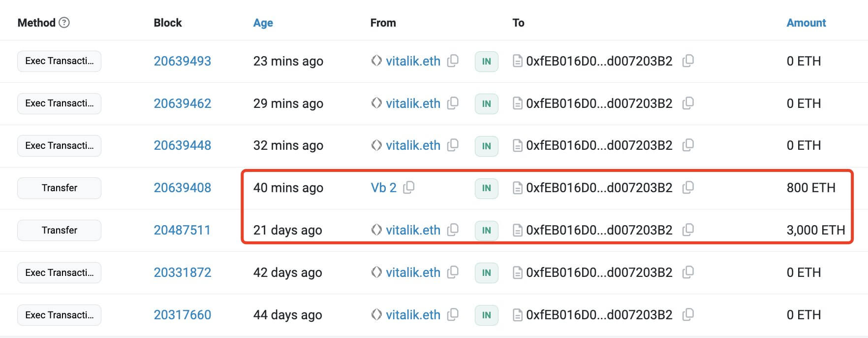The height and width of the screenshot is (338, 868).
Task: Copy the Vb 2 sender address
Action: tap(409, 188)
